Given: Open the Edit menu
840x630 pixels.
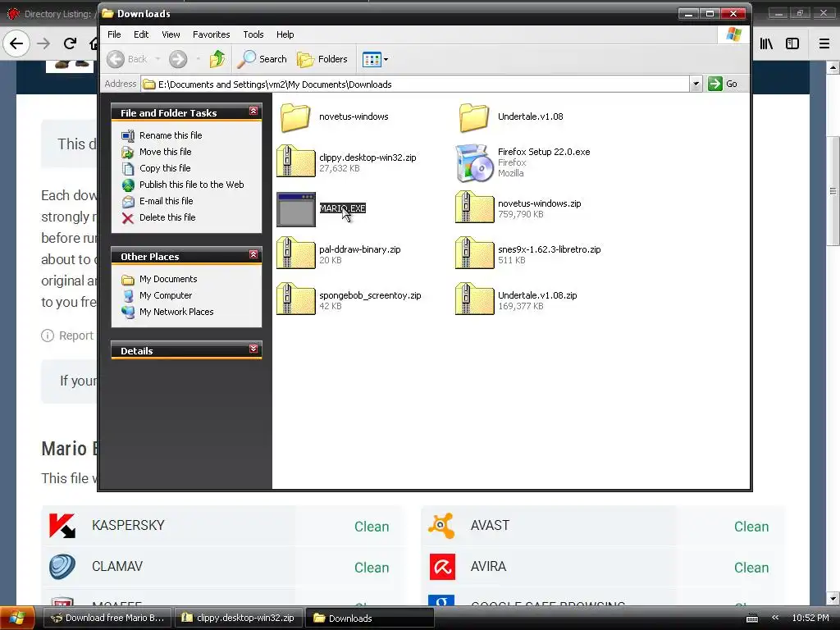Looking at the screenshot, I should [x=141, y=34].
